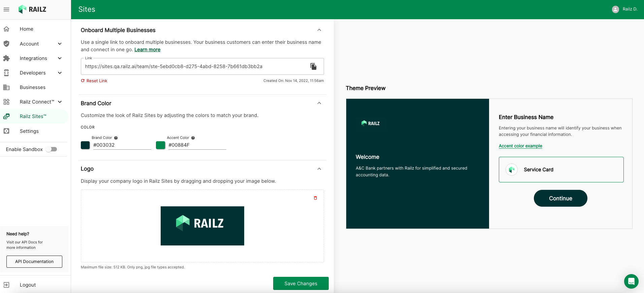Open Settings in the sidebar
This screenshot has height=293, width=644.
[29, 131]
